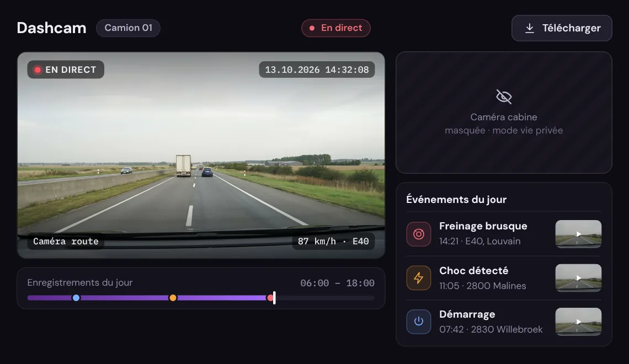Click the Freinage brusque event title
The height and width of the screenshot is (364, 629).
click(x=483, y=226)
